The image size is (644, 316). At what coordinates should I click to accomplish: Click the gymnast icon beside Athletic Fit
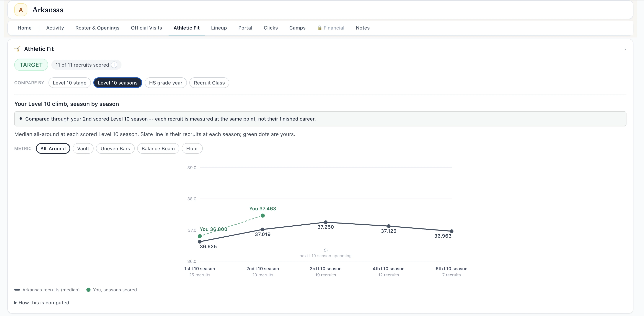click(18, 49)
